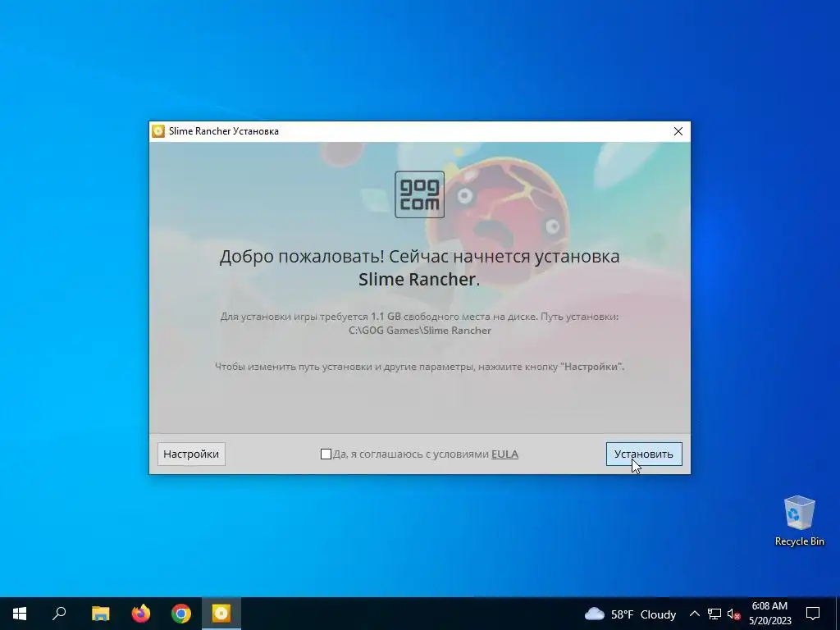Open the Windows Start menu
Image resolution: width=840 pixels, height=630 pixels.
click(x=20, y=614)
